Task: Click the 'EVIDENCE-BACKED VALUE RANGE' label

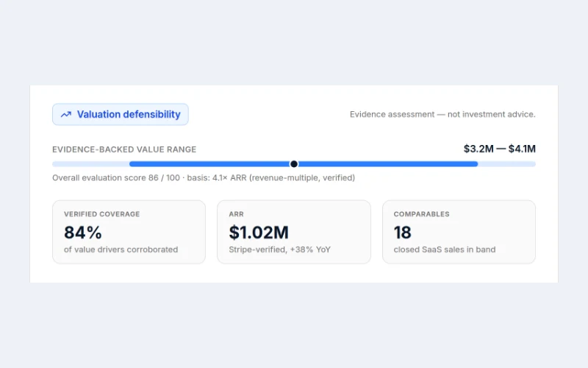Action: 124,149
